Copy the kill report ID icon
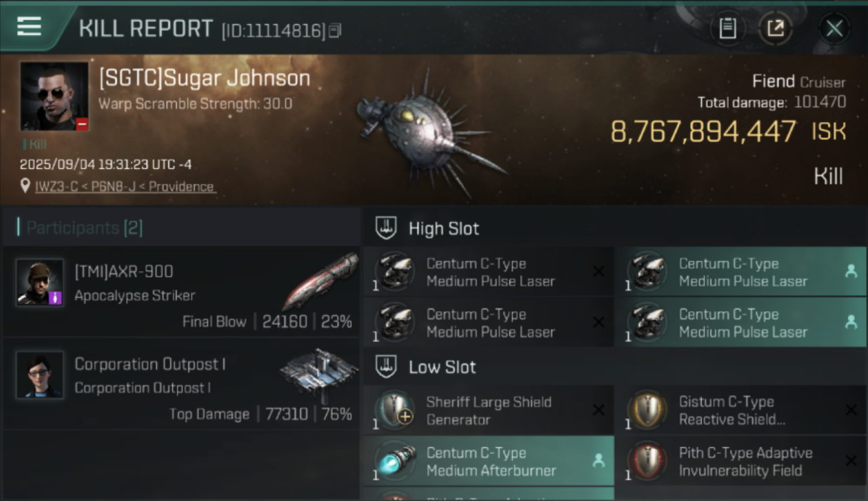 (335, 30)
